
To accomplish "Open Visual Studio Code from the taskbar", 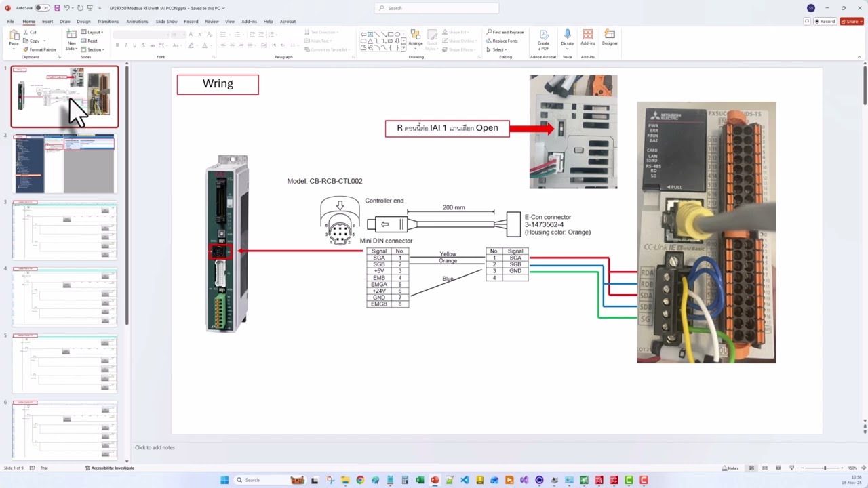I will (x=465, y=480).
